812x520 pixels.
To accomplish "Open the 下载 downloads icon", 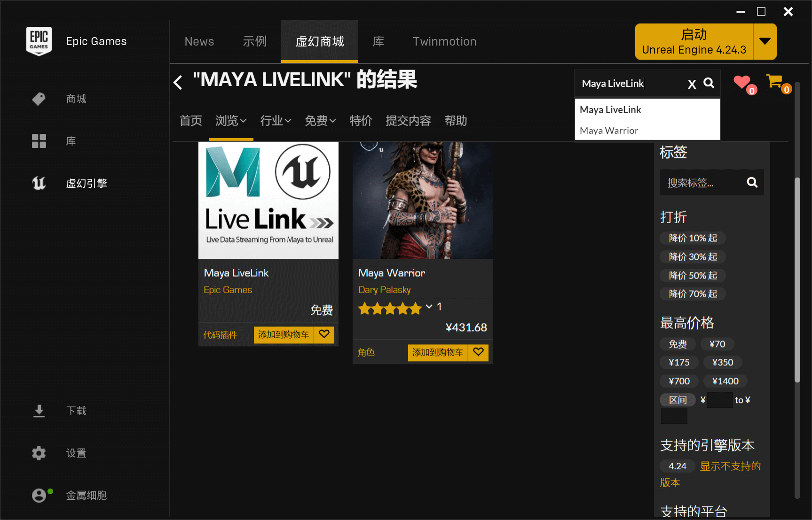I will click(x=39, y=411).
